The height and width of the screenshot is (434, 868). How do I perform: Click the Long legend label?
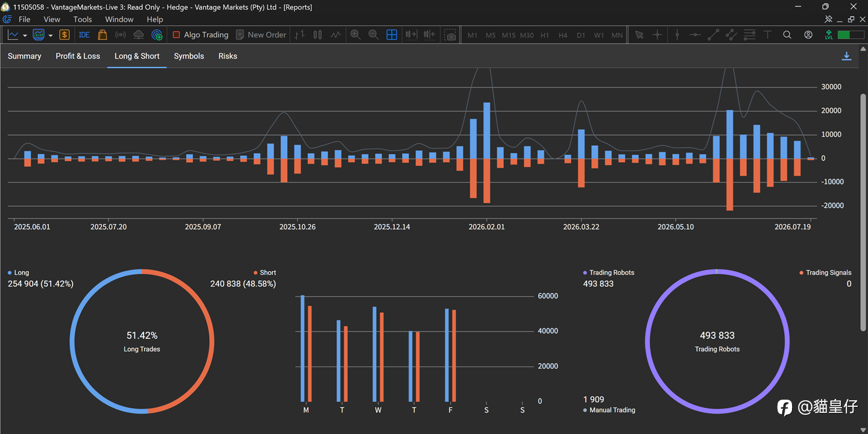[x=18, y=273]
